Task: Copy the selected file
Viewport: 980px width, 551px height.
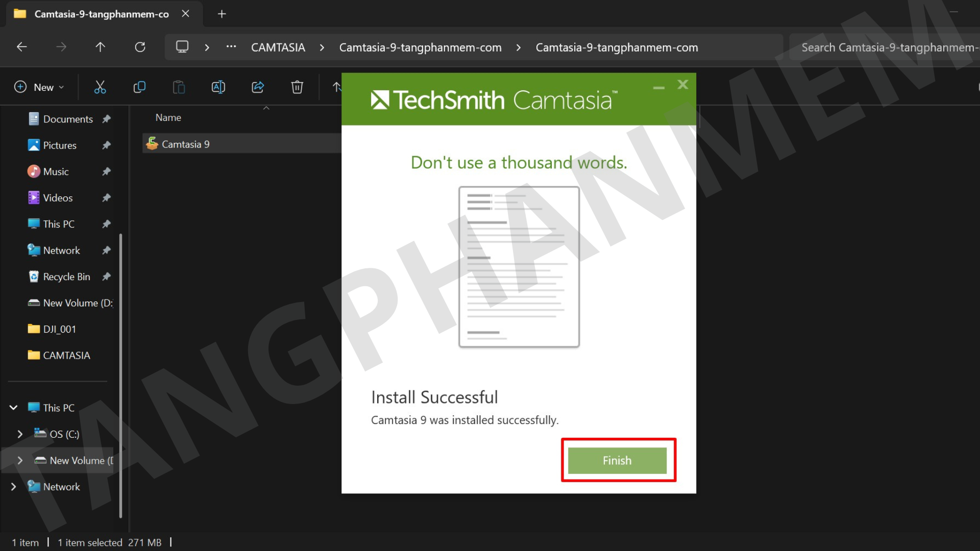Action: [139, 87]
